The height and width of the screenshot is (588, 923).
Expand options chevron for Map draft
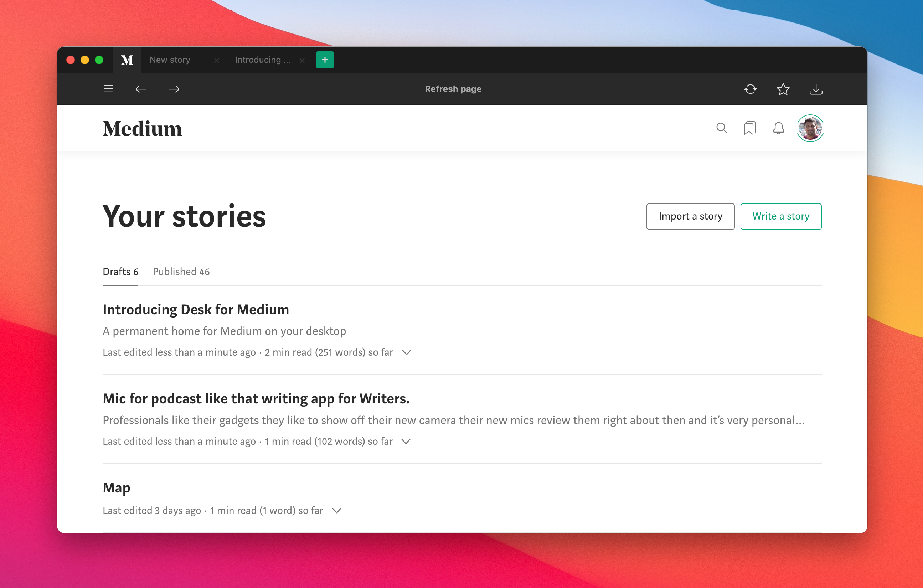(x=336, y=511)
